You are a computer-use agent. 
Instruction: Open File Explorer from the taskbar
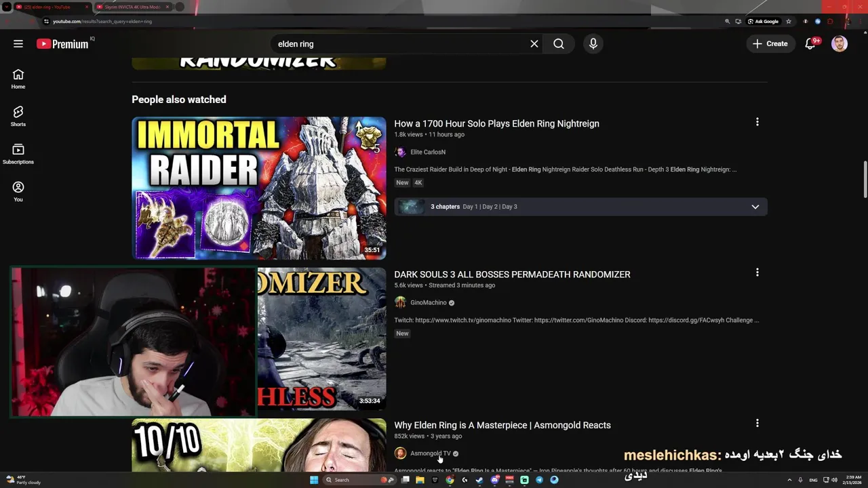420,480
